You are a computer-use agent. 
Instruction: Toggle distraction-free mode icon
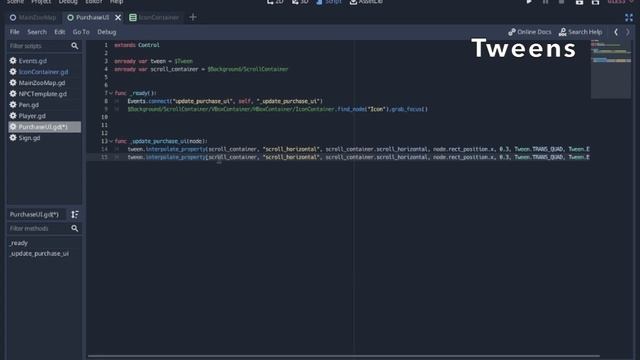pyautogui.click(x=629, y=18)
